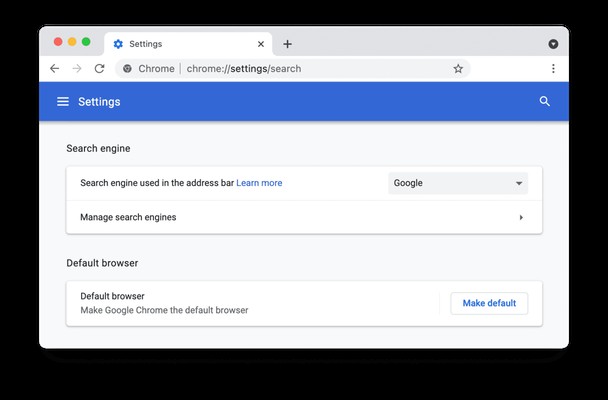Expand Manage search engines
This screenshot has height=400, width=608.
tap(304, 217)
